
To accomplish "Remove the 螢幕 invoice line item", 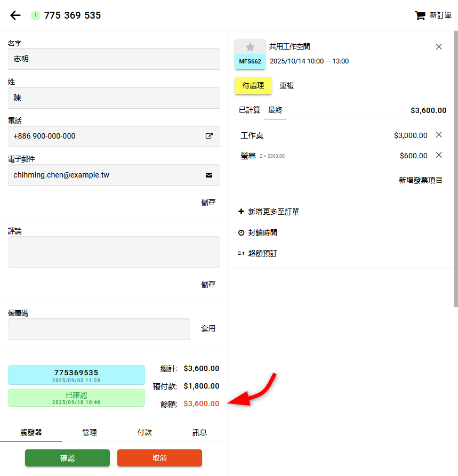I will [x=439, y=155].
